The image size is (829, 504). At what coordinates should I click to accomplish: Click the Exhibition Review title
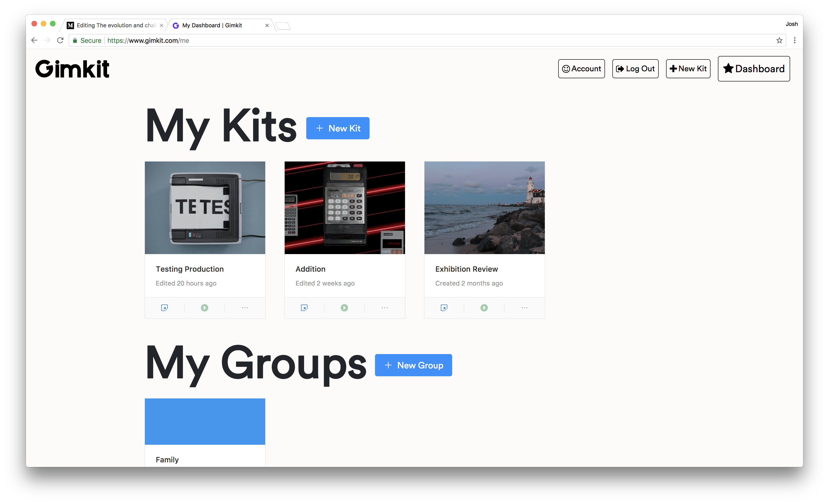[466, 269]
